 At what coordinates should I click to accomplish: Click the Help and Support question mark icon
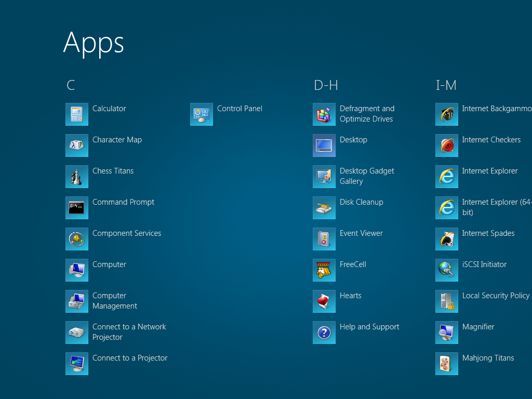(x=324, y=333)
